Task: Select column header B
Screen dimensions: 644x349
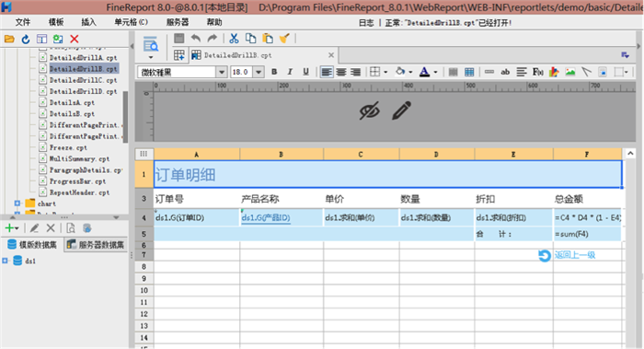Action: click(x=281, y=154)
